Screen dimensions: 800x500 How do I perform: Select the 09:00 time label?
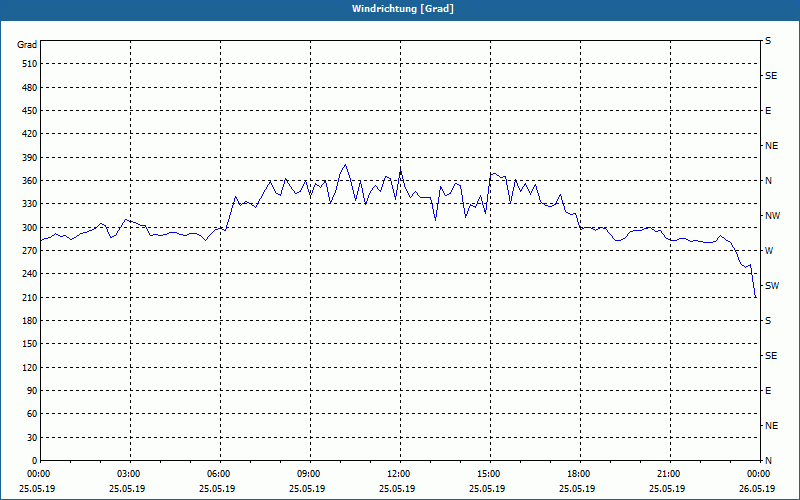pos(309,474)
